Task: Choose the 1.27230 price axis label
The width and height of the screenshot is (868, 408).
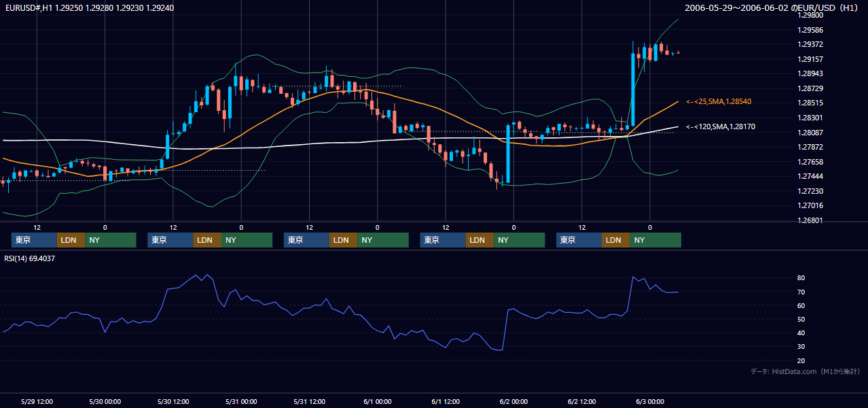Action: [810, 191]
